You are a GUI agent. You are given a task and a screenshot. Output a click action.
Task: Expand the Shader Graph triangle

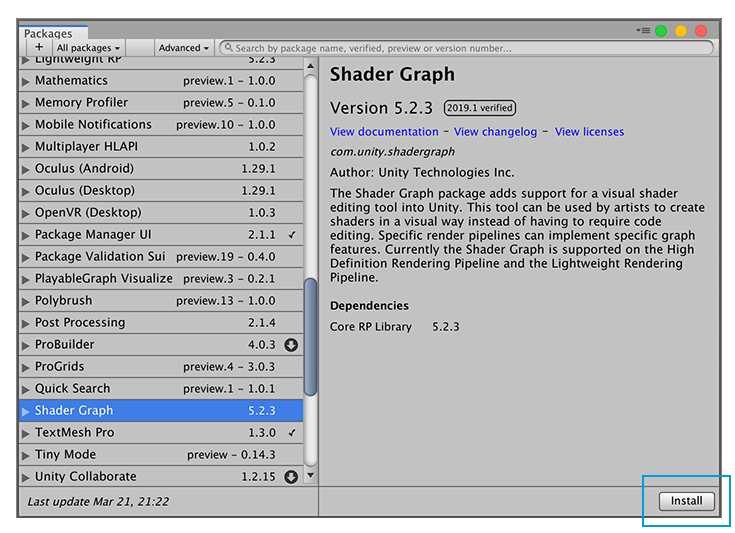25,411
